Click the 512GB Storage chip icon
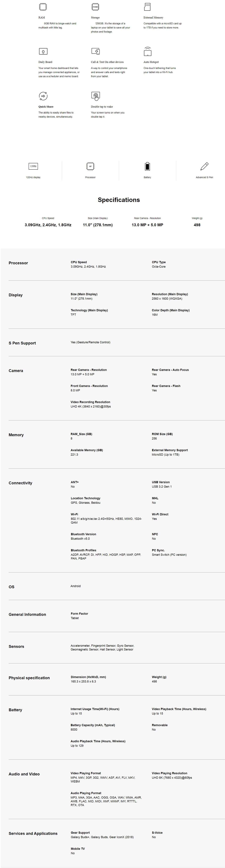Screen dimensions: 225x868 click(x=95, y=7)
